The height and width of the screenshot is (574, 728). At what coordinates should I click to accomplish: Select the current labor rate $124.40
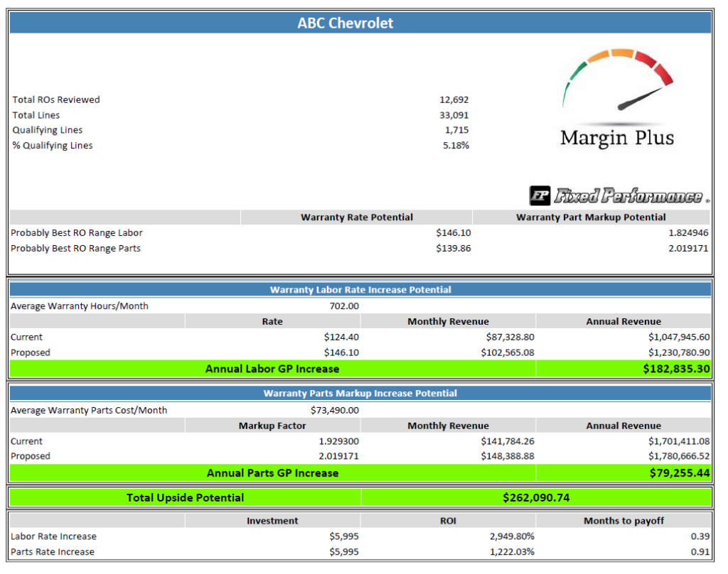coord(342,337)
